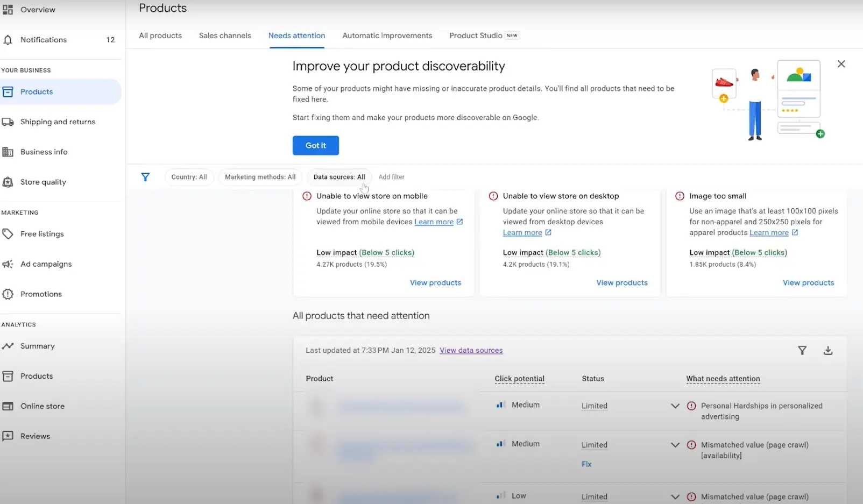Click the blue filter funnel icon beside Country
Image resolution: width=863 pixels, height=504 pixels.
point(145,177)
